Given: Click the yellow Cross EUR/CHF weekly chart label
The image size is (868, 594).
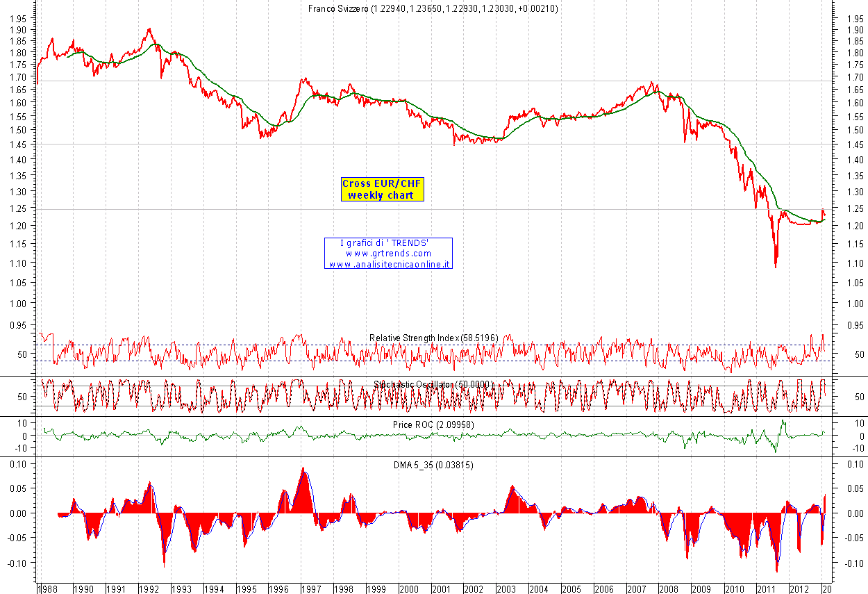Looking at the screenshot, I should (x=382, y=190).
